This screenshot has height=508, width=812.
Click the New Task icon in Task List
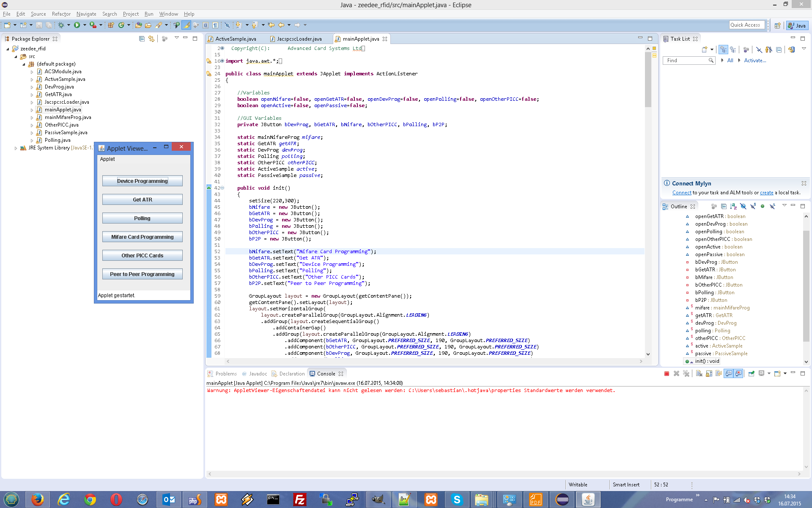click(x=705, y=50)
